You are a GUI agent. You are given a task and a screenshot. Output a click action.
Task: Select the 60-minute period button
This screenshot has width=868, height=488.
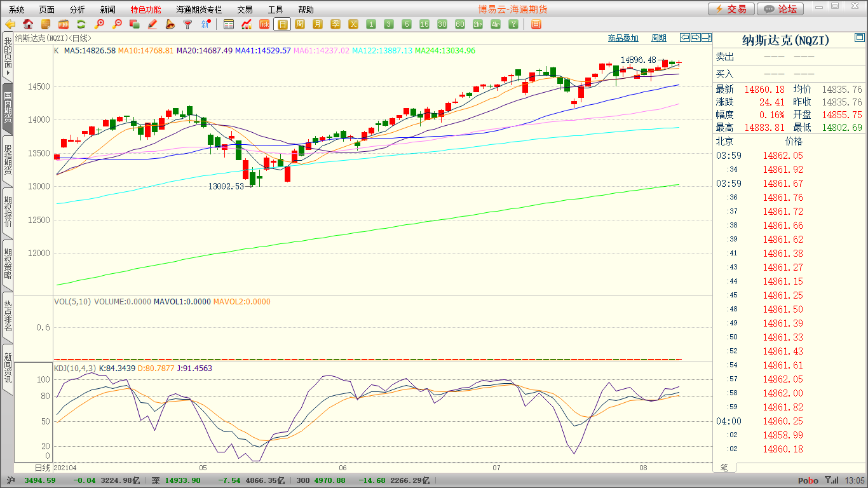[x=460, y=24]
